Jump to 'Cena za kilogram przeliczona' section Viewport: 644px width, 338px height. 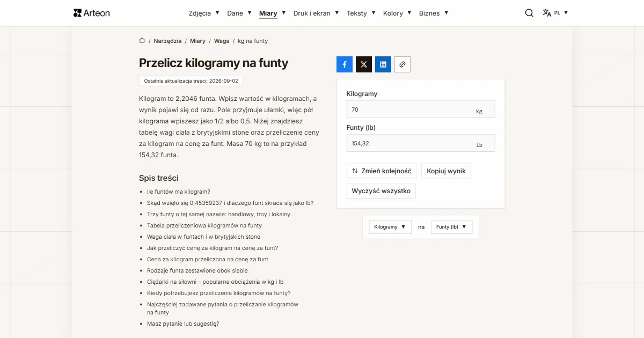208,259
